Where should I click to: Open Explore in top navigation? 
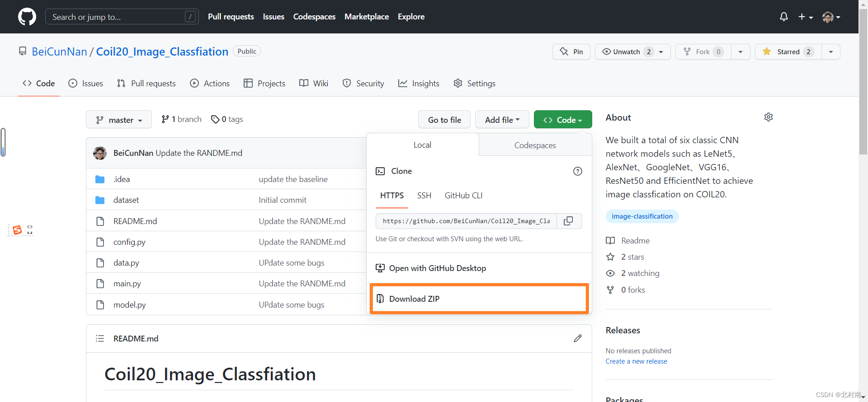coord(411,17)
